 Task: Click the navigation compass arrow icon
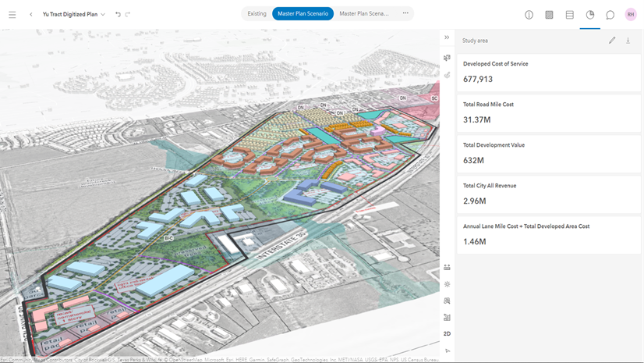(448, 351)
